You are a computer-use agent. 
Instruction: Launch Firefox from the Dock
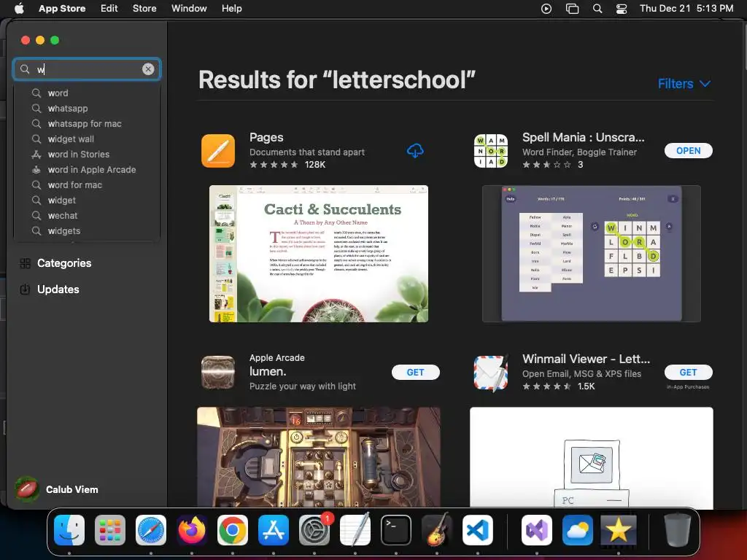[192, 529]
